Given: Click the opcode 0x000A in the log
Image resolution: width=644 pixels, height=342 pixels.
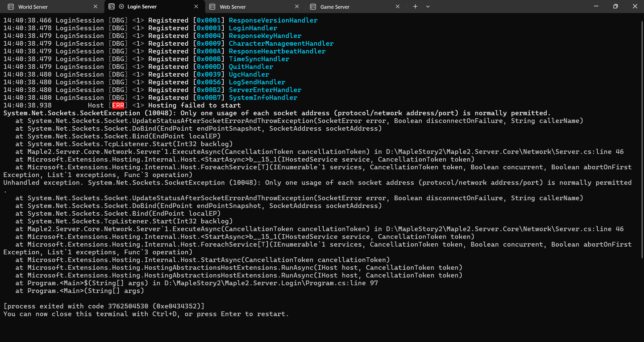Looking at the screenshot, I should coord(209,51).
